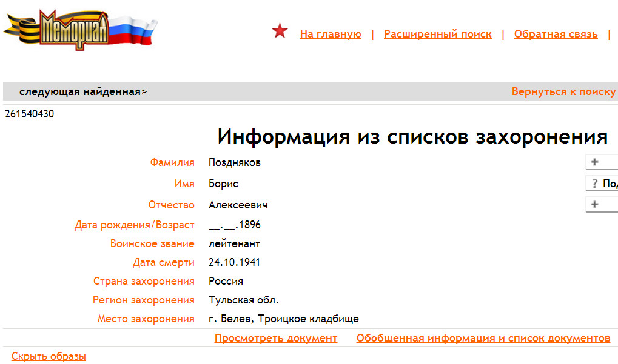This screenshot has height=364, width=618.
Task: Click the surname value Поздняков
Action: [x=235, y=162]
